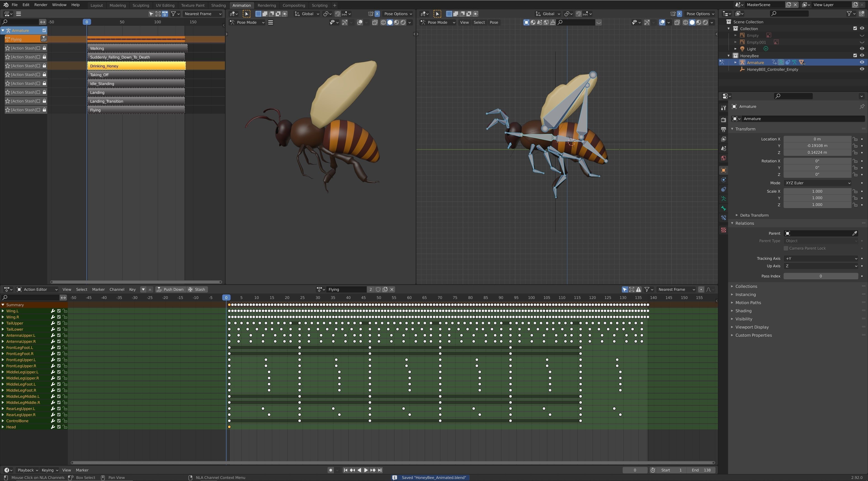Hide the Armature in the outliner

(862, 62)
